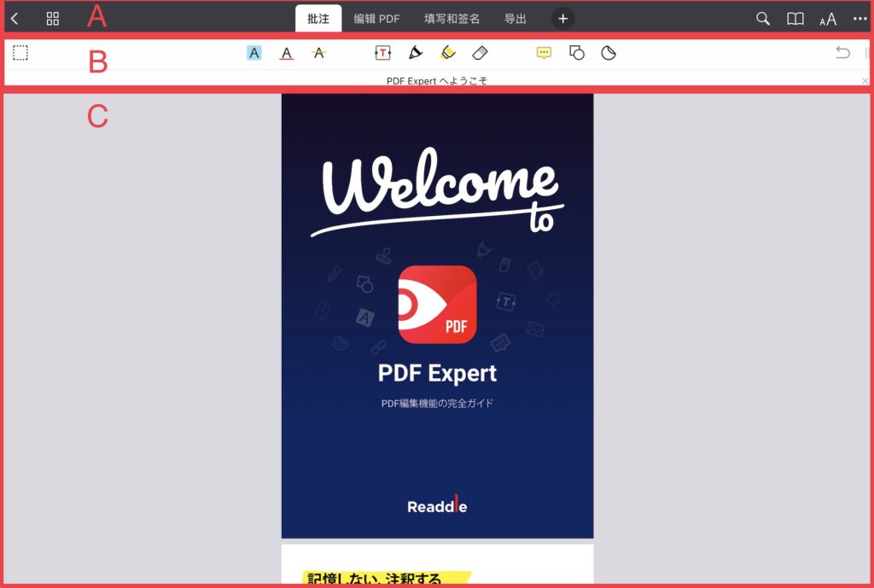Screen dimensions: 874x588
Task: Select the underline text tool
Action: coord(287,54)
